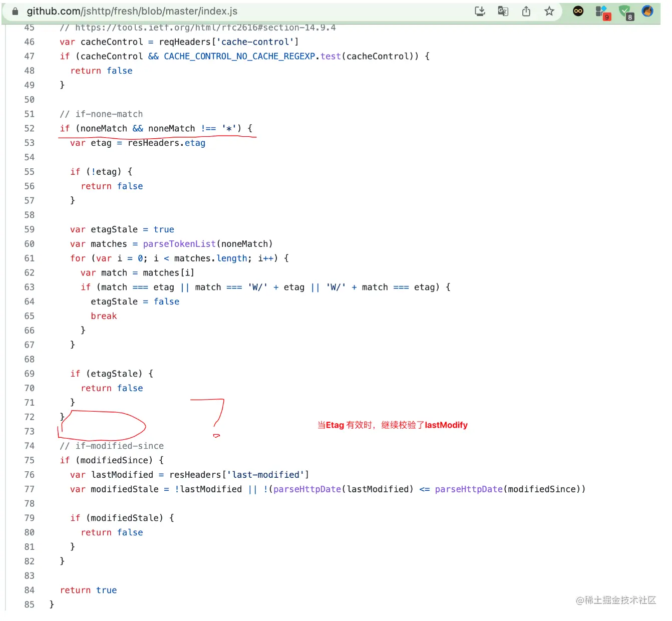This screenshot has width=672, height=621.
Task: Select line number 52
Action: tap(30, 129)
